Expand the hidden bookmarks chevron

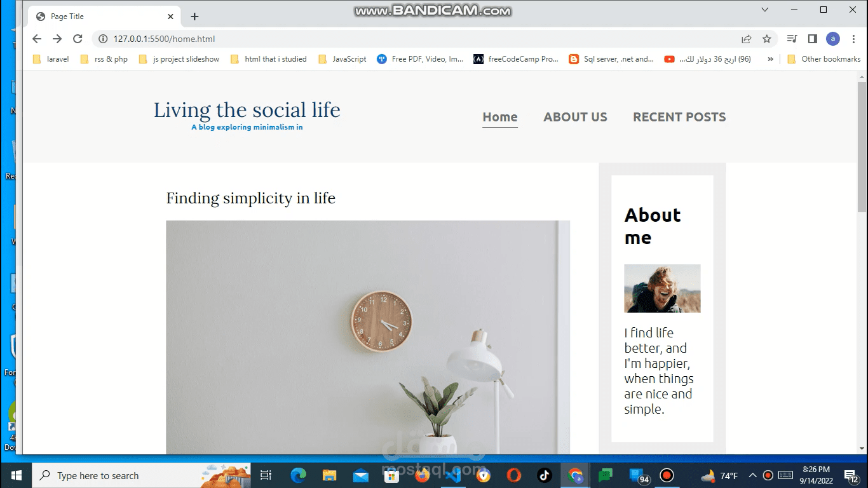click(771, 59)
